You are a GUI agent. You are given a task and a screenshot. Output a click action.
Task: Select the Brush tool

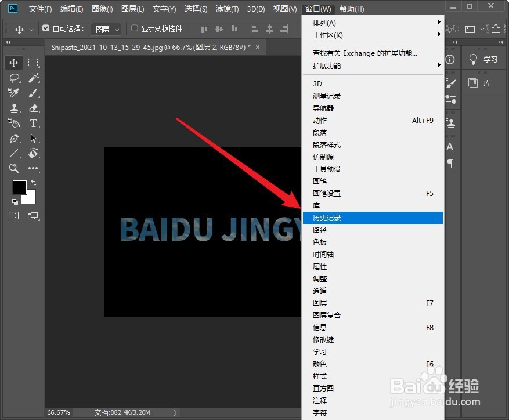point(33,93)
